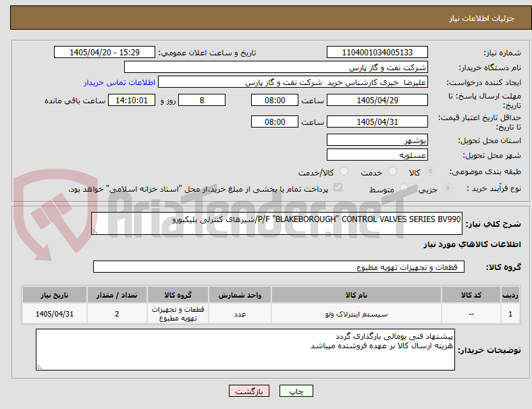Click the buyer organization name field
Screen dimensions: 532x409
[x=276, y=67]
